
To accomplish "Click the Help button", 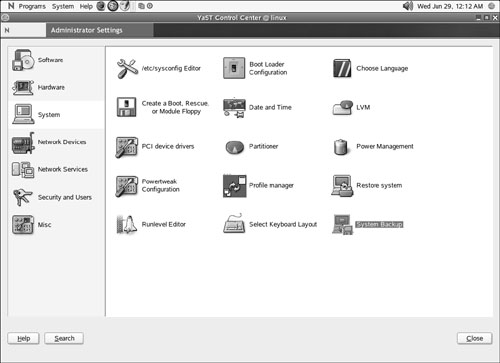I will pos(23,339).
